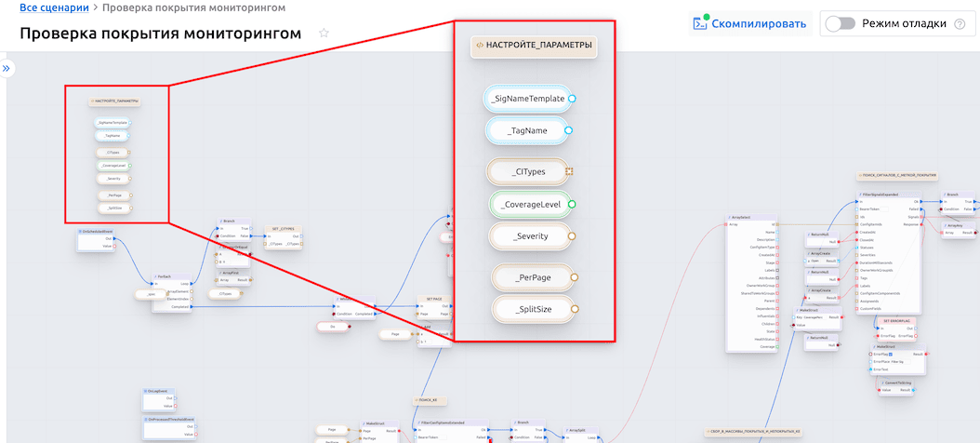Click the _CITypes array pin in the zoomed panel
980x443 pixels.
pyautogui.click(x=569, y=171)
